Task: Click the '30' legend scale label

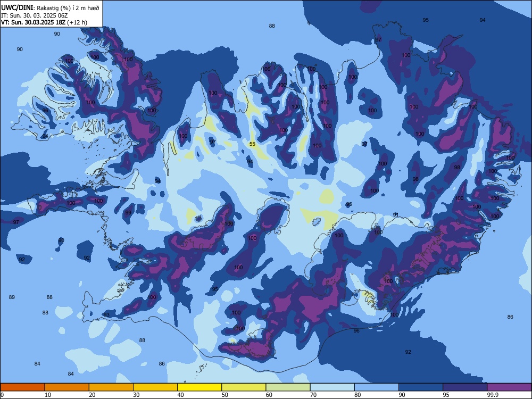Action: click(136, 395)
